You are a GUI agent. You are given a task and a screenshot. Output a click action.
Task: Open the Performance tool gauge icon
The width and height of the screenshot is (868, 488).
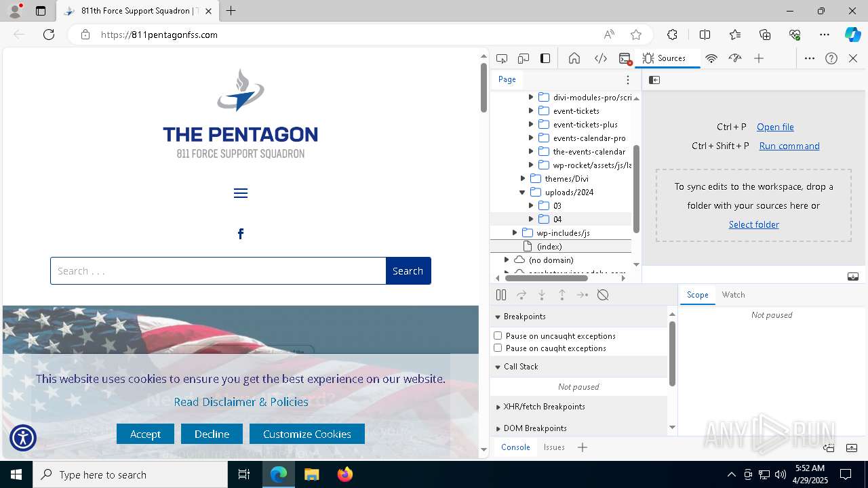[735, 58]
